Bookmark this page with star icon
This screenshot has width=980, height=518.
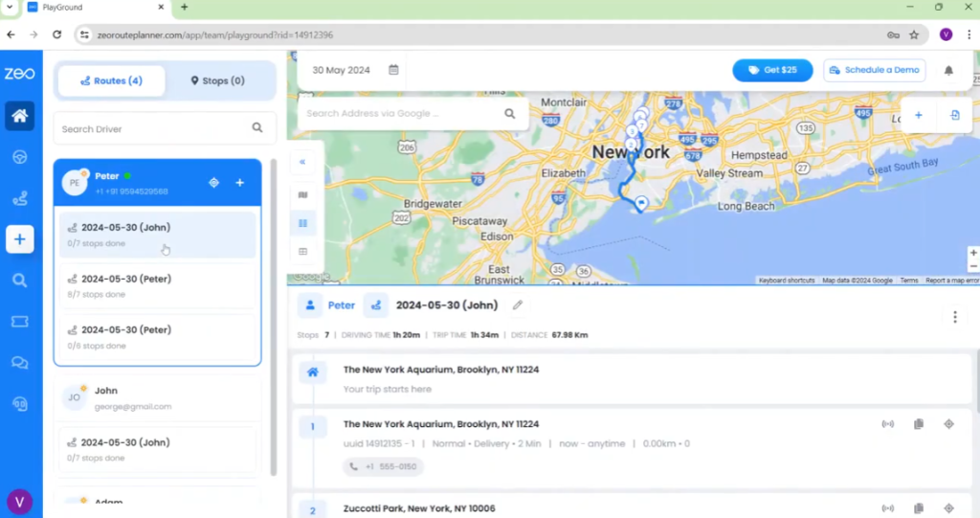pos(914,35)
